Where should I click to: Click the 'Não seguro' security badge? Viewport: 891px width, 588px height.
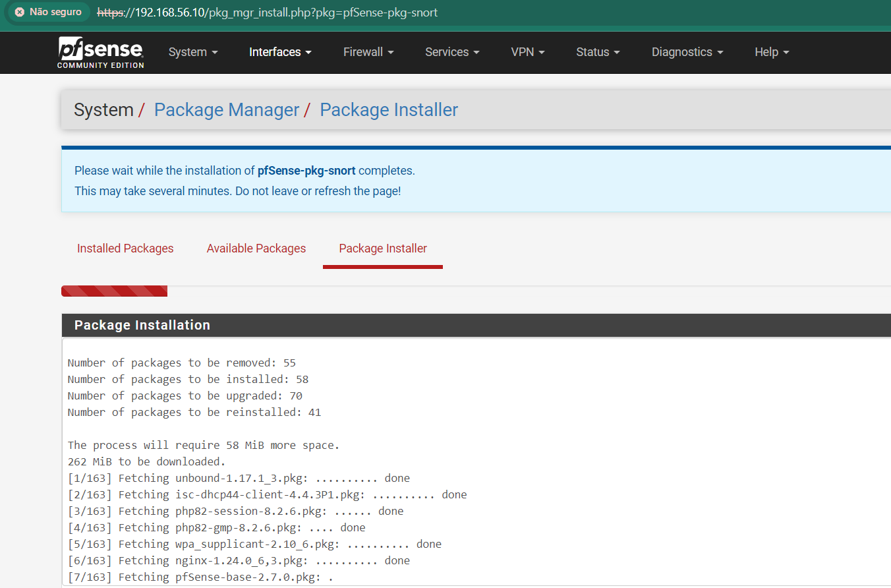tap(49, 12)
